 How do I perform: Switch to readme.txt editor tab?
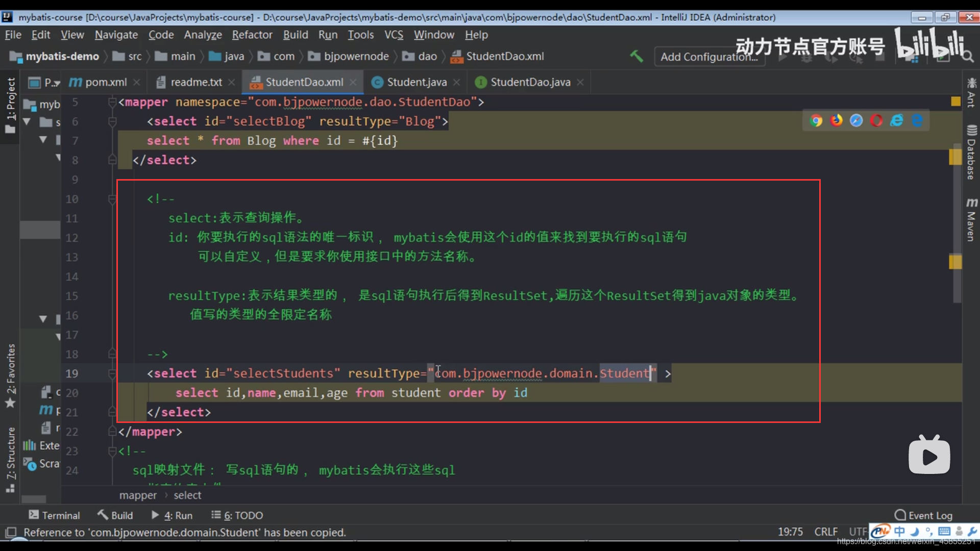click(x=196, y=82)
